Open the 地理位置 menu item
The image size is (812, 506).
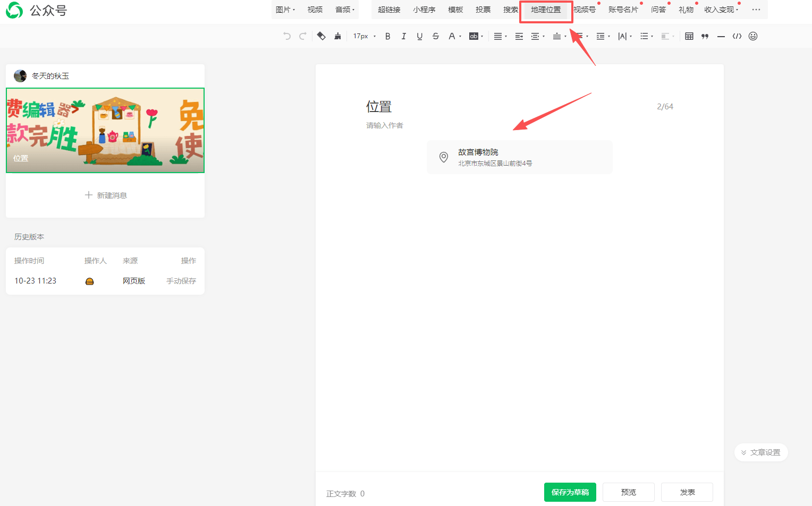pos(546,10)
